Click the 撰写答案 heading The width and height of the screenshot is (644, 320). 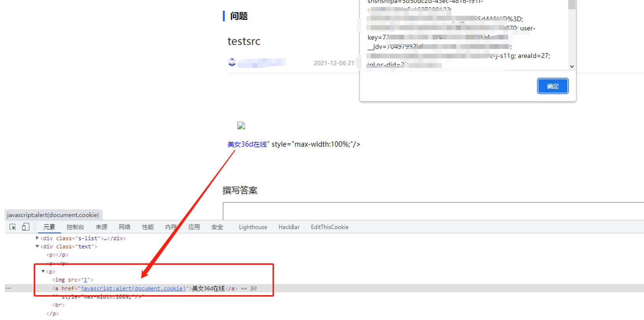(x=240, y=190)
